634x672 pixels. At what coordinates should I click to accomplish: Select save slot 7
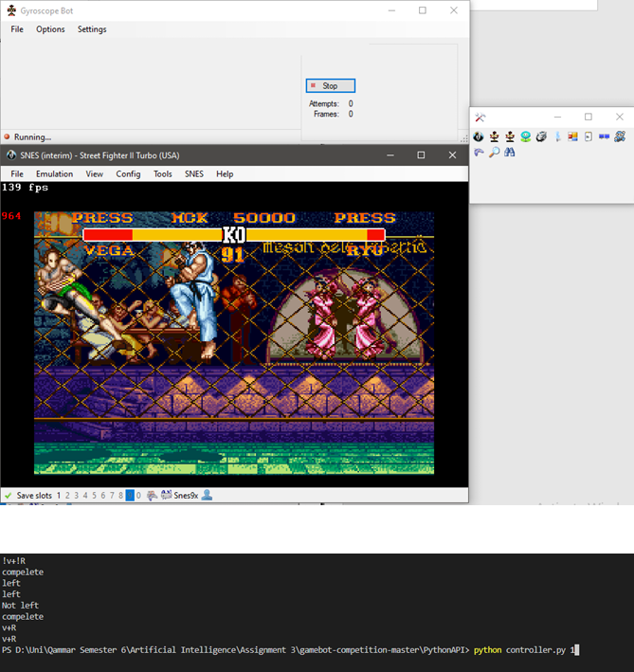pos(112,496)
